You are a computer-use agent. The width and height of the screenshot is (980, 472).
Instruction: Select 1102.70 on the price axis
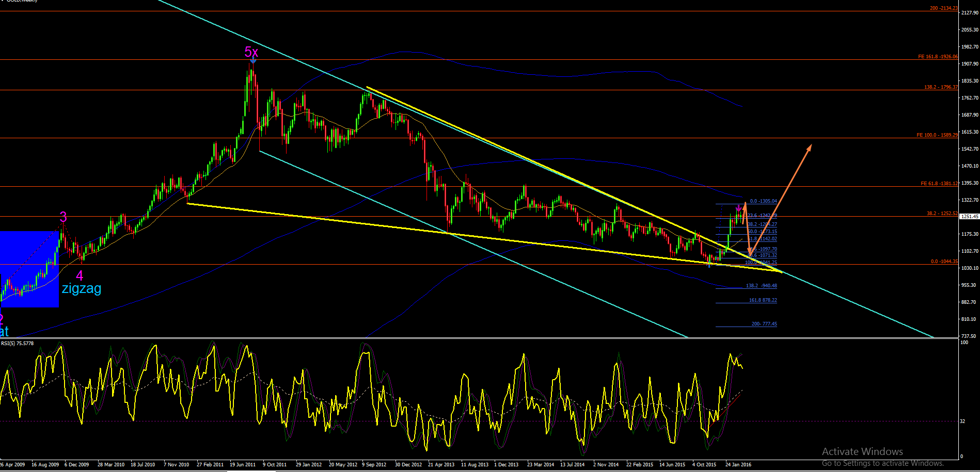pyautogui.click(x=969, y=251)
